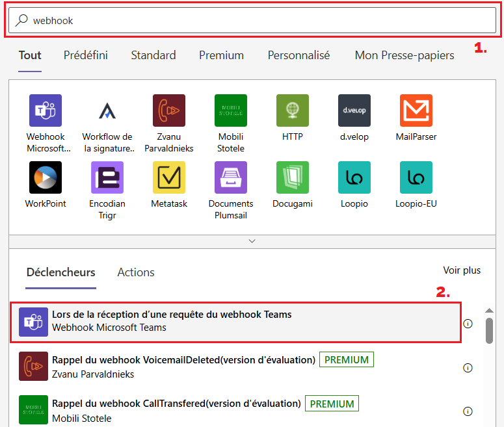Screen dimensions: 504x427
Task: Choose the Documents Plumsail connector
Action: tap(231, 177)
